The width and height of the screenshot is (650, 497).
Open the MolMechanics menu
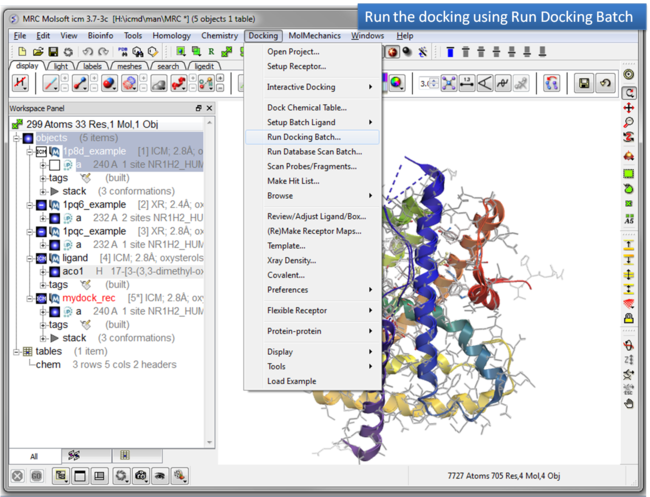314,35
